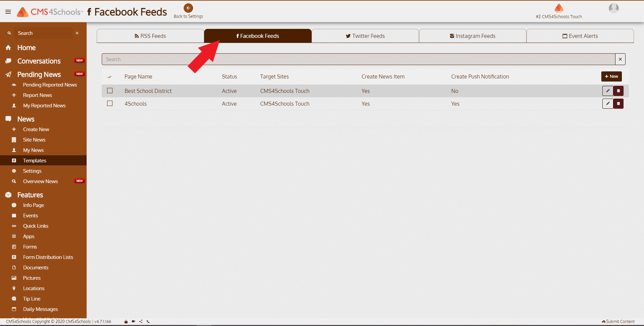
Task: Delete the Best School District feed
Action: 618,91
